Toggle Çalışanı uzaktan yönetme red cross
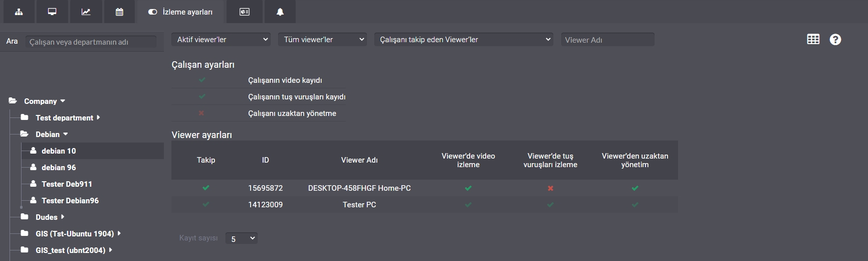The height and width of the screenshot is (261, 868). [x=201, y=113]
